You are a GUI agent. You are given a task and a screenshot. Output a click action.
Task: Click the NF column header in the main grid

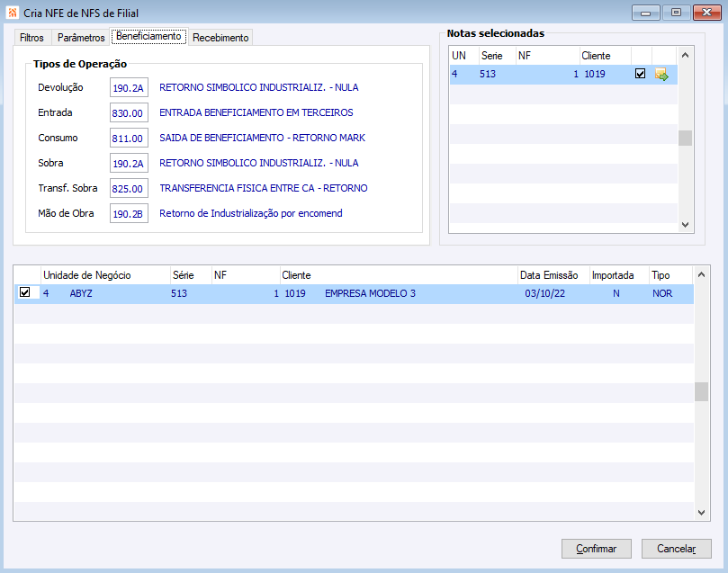pos(246,275)
